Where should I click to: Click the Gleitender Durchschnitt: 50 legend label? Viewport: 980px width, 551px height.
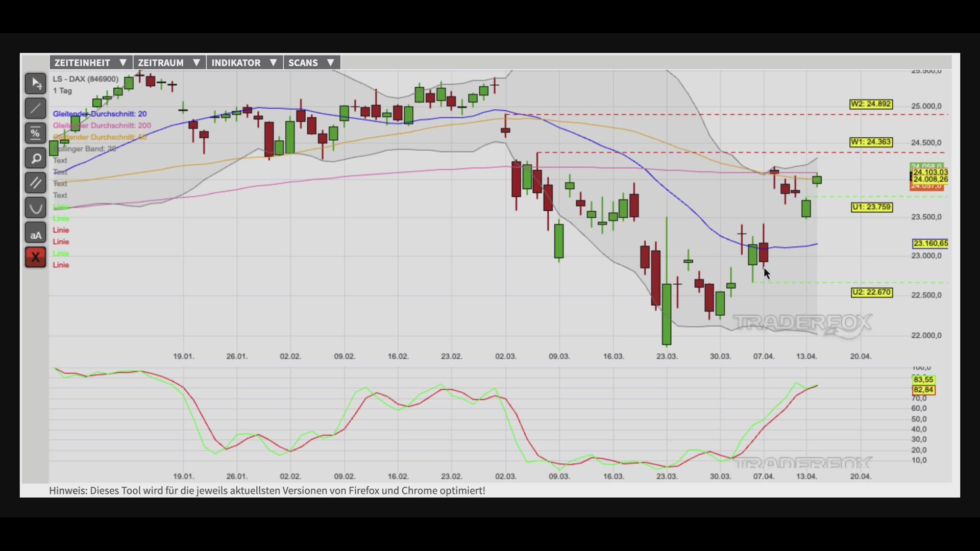point(100,137)
